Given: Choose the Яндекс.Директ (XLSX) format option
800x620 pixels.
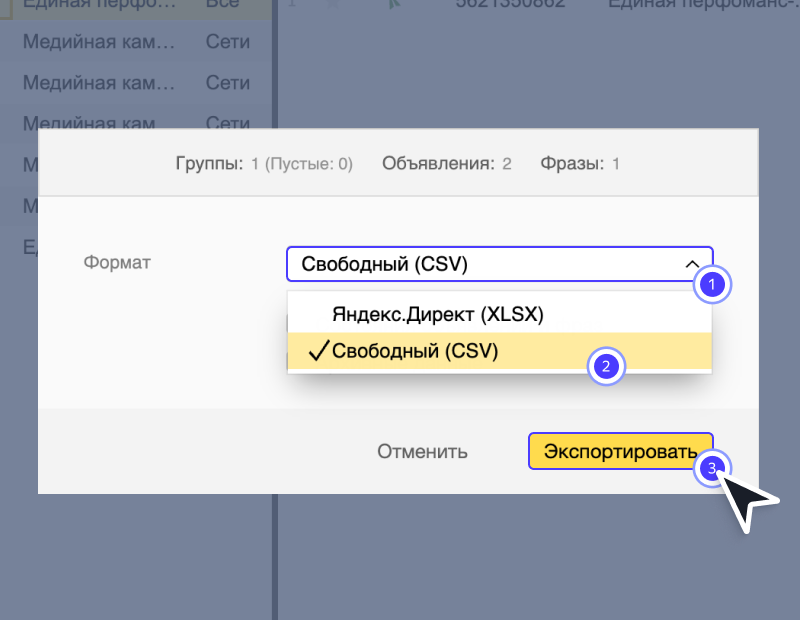Looking at the screenshot, I should click(x=437, y=314).
